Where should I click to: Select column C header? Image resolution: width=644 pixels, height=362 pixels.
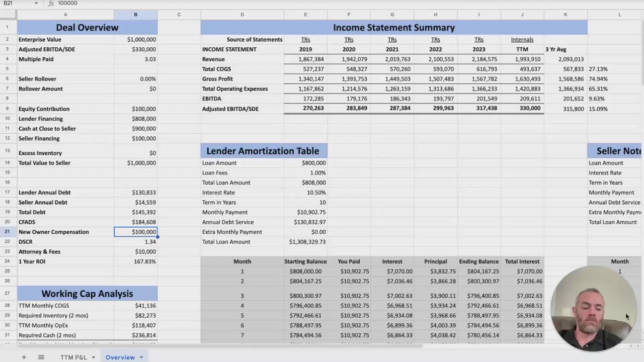179,15
